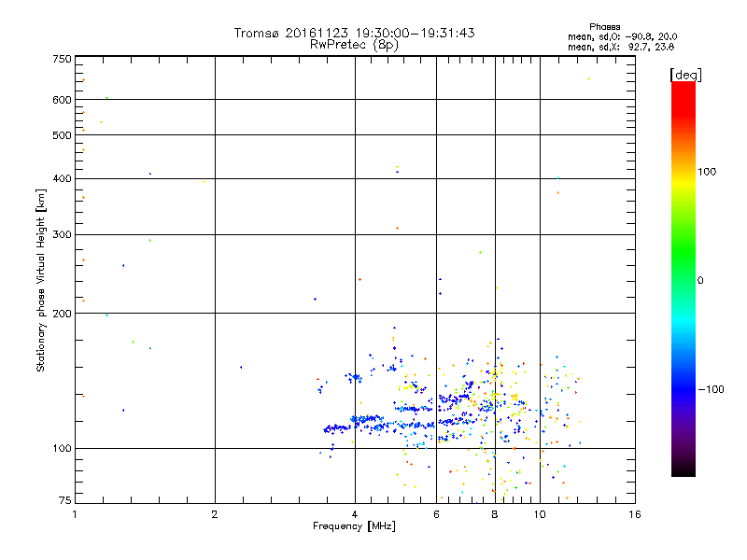Image resolution: width=747 pixels, height=560 pixels.
Task: Click the x-axis label '10'
Action: pyautogui.click(x=540, y=514)
